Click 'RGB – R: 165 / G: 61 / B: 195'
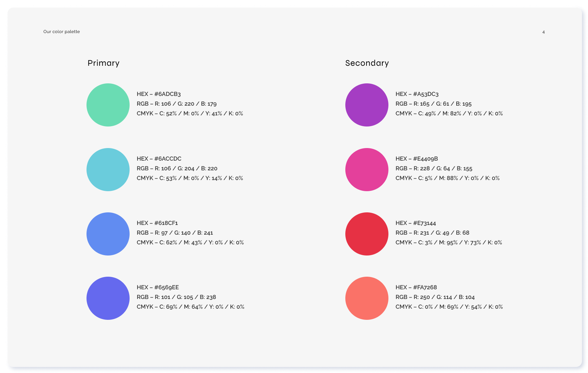Screen dimensions: 588x373 pyautogui.click(x=434, y=104)
